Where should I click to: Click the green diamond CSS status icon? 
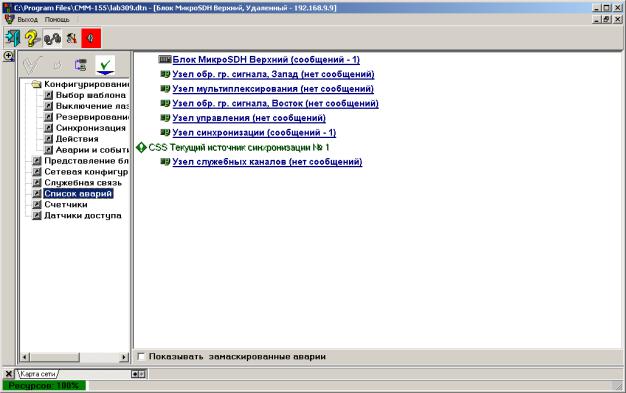pos(141,147)
